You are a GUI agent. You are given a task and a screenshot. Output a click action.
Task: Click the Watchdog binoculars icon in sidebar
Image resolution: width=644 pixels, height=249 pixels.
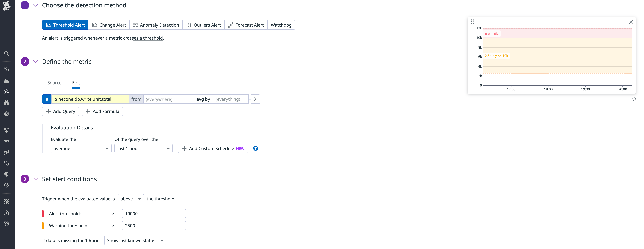[x=7, y=102]
